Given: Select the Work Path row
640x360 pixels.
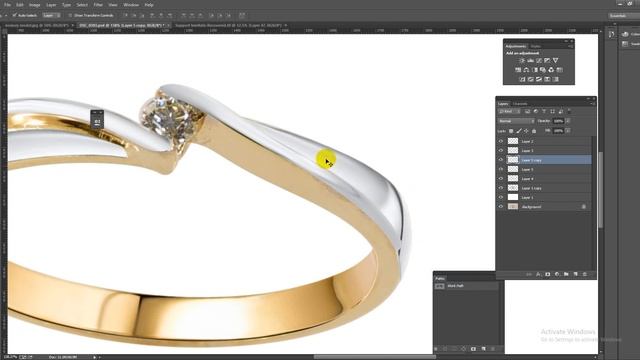Looking at the screenshot, I should [x=467, y=286].
